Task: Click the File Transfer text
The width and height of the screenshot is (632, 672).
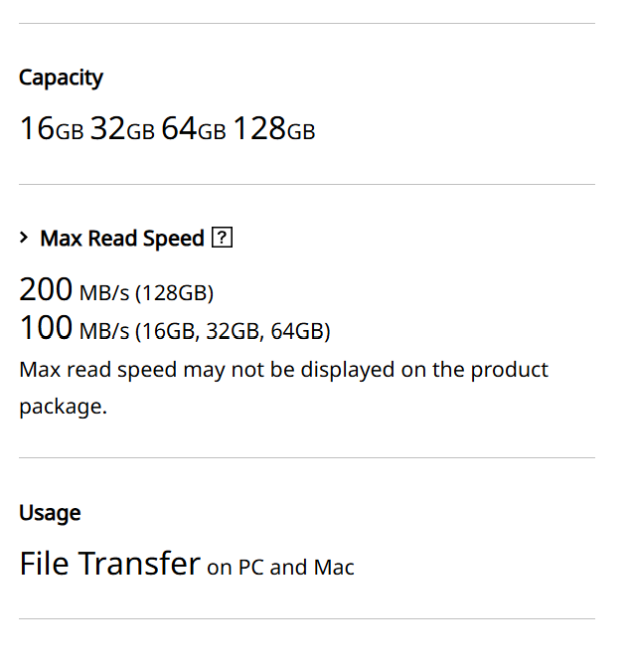Action: tap(109, 564)
